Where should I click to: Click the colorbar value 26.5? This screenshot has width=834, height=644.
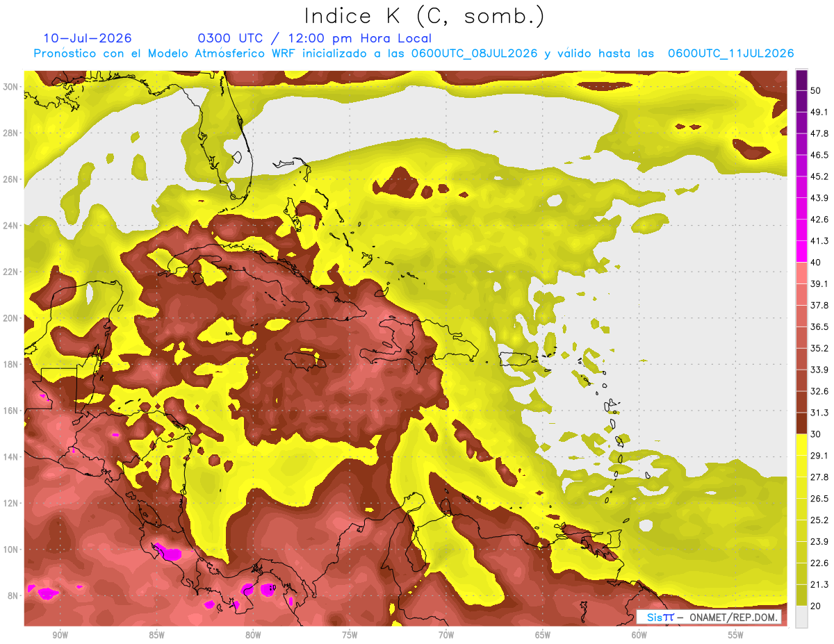pos(819,499)
